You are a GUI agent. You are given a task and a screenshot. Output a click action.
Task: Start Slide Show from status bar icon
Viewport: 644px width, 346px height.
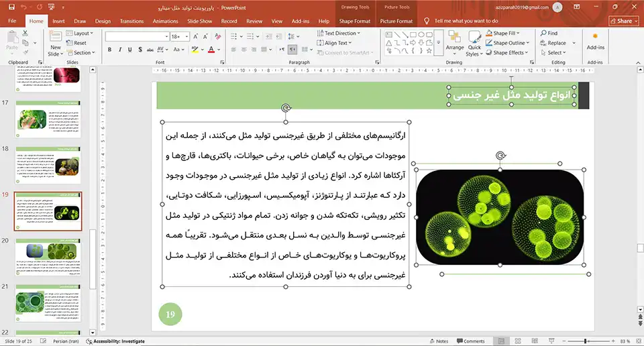pos(551,341)
